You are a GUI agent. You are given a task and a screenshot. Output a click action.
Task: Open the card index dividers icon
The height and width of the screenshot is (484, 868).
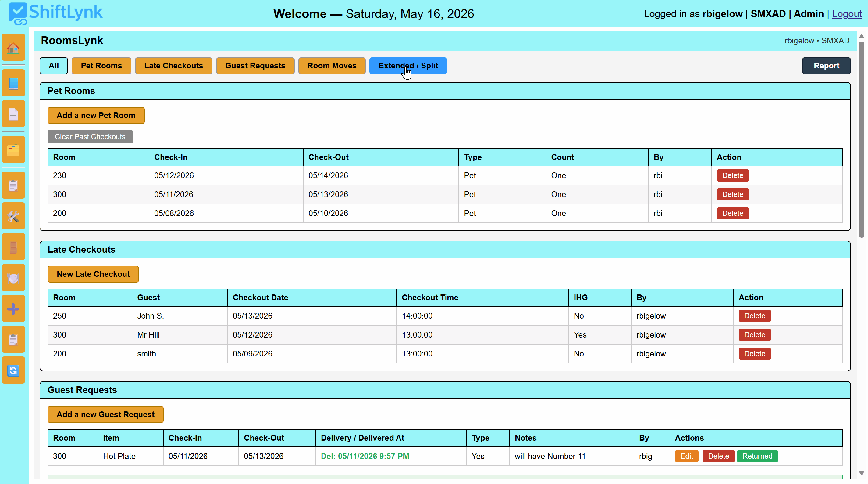pos(13,150)
